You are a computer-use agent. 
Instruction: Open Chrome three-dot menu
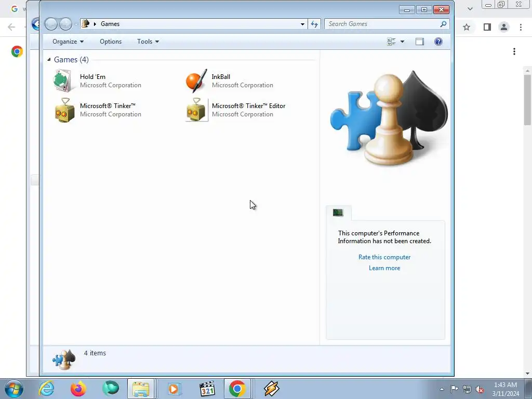click(x=521, y=27)
